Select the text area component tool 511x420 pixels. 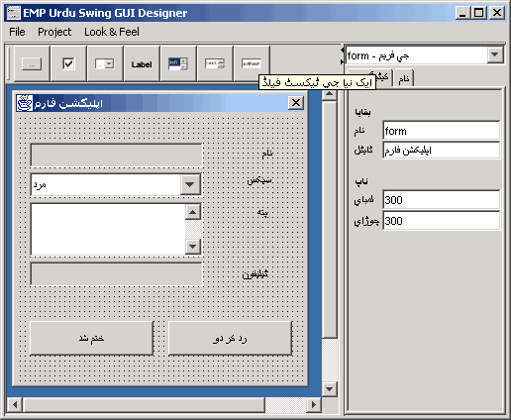click(x=215, y=63)
